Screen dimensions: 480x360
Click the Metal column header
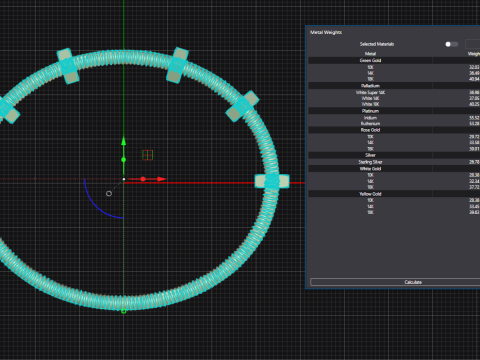click(370, 54)
